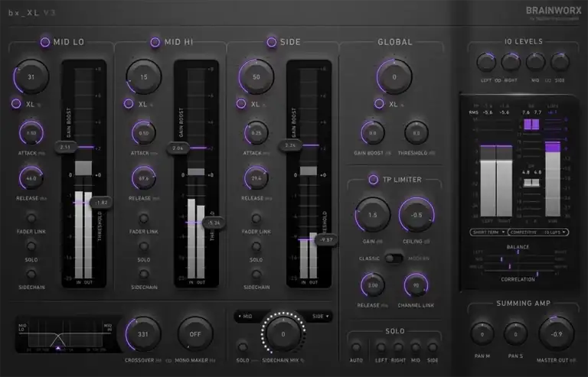Click the MID HI Release knob
This screenshot has height=377, width=588.
click(144, 178)
